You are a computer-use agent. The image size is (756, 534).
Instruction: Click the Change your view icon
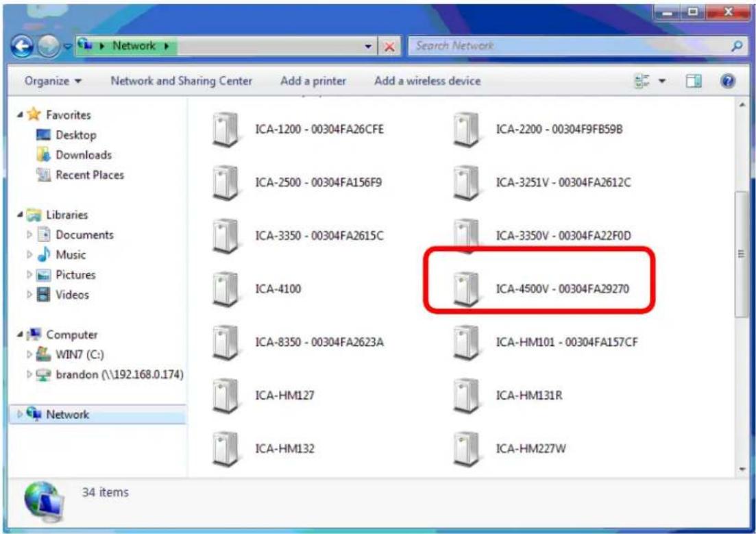pos(642,81)
